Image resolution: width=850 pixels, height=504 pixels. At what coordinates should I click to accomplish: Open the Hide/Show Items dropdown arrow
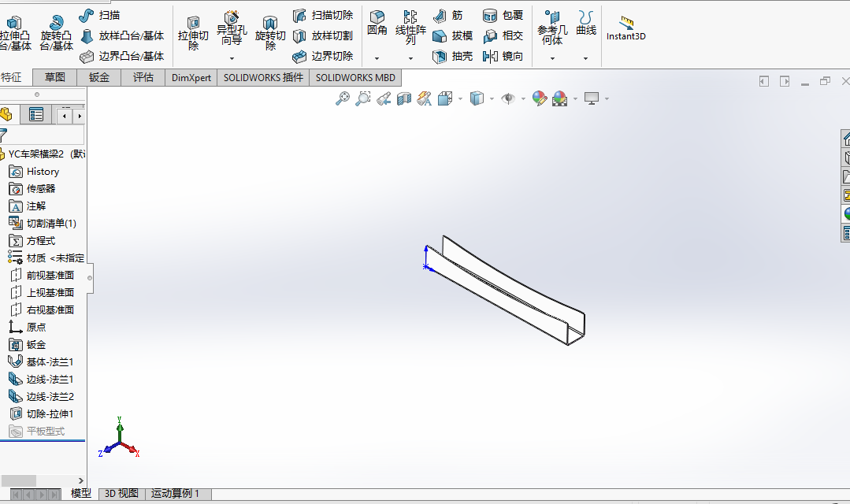point(523,98)
